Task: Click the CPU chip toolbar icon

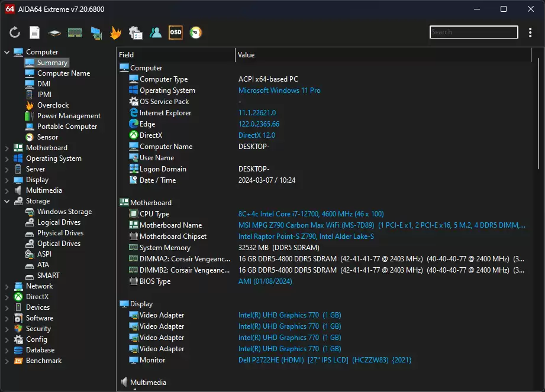Action: (x=53, y=33)
